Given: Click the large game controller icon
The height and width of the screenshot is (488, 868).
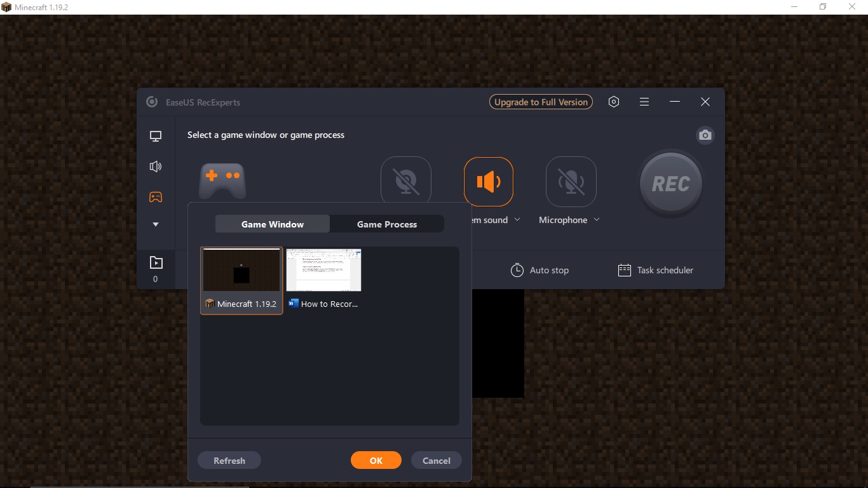Looking at the screenshot, I should pos(222,180).
